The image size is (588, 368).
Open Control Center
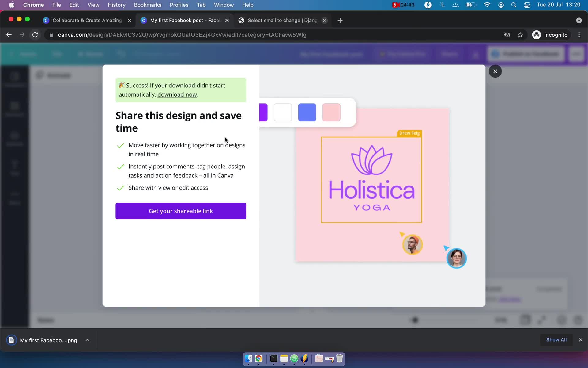point(527,5)
